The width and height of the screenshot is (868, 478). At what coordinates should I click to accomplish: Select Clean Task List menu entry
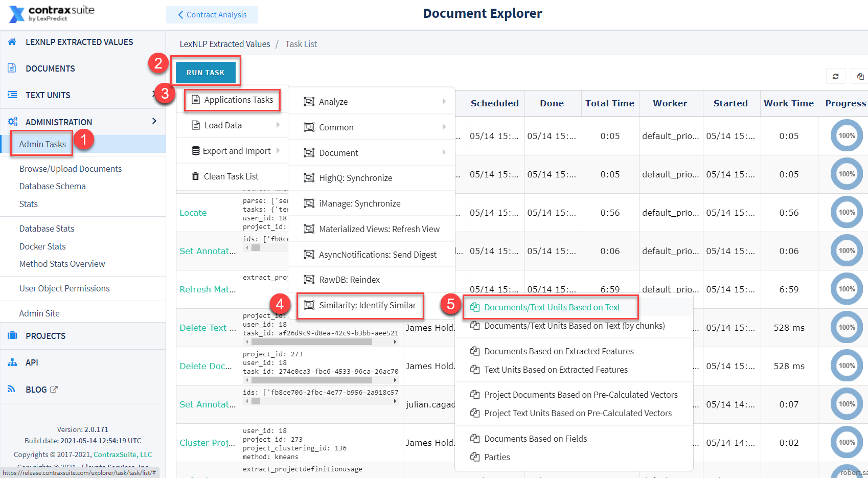(232, 176)
